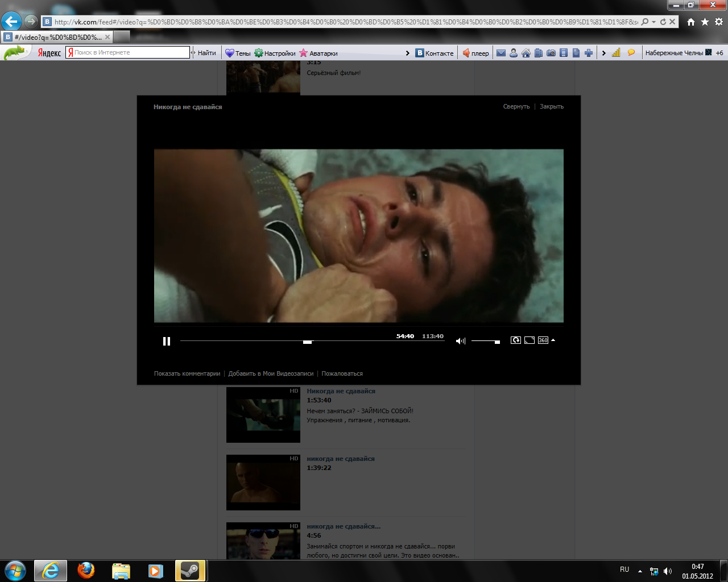Click the blue plus icon in toolbar
The image size is (728, 582).
coord(589,53)
